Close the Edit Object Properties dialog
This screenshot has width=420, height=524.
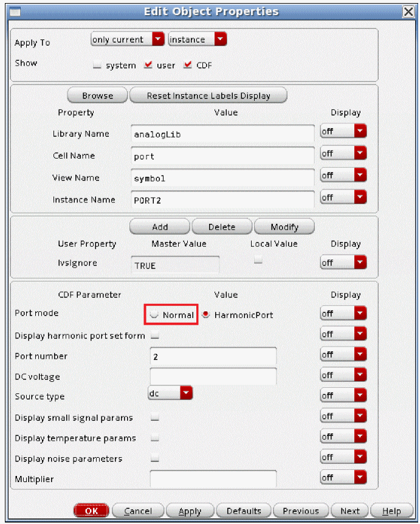click(x=408, y=12)
